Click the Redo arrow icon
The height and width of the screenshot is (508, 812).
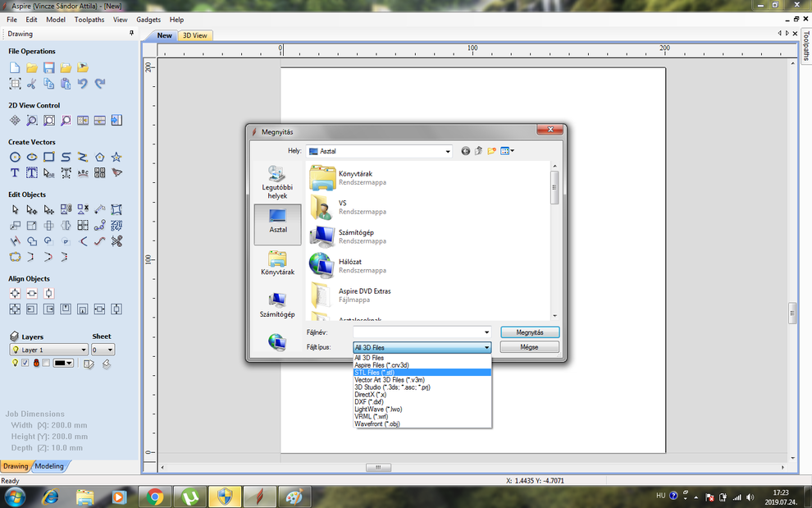point(100,84)
